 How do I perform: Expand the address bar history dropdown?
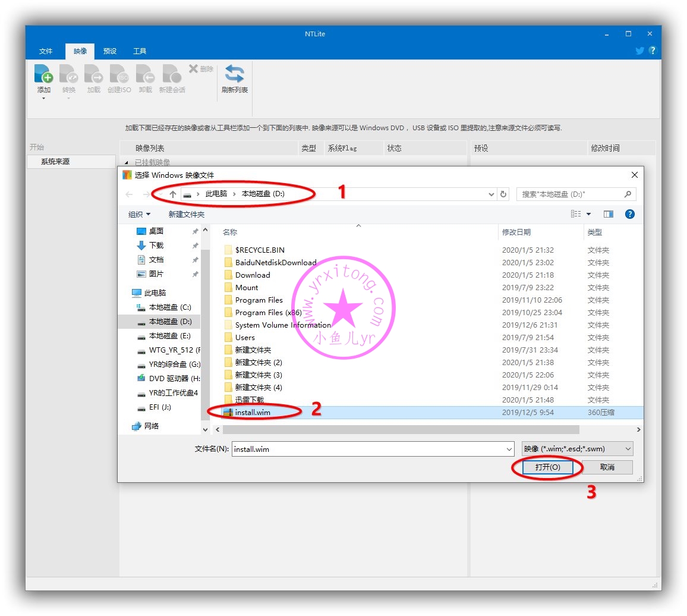(491, 194)
